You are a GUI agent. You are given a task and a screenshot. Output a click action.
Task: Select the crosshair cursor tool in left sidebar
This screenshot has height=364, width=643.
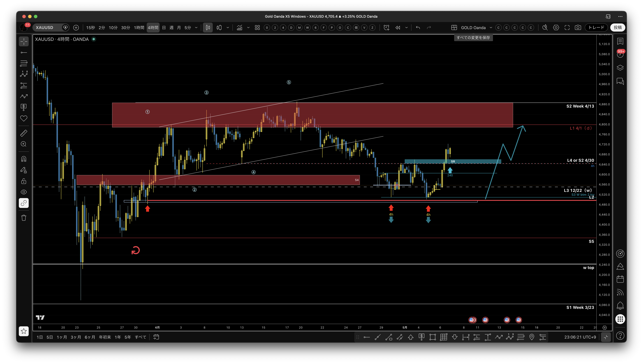(24, 42)
